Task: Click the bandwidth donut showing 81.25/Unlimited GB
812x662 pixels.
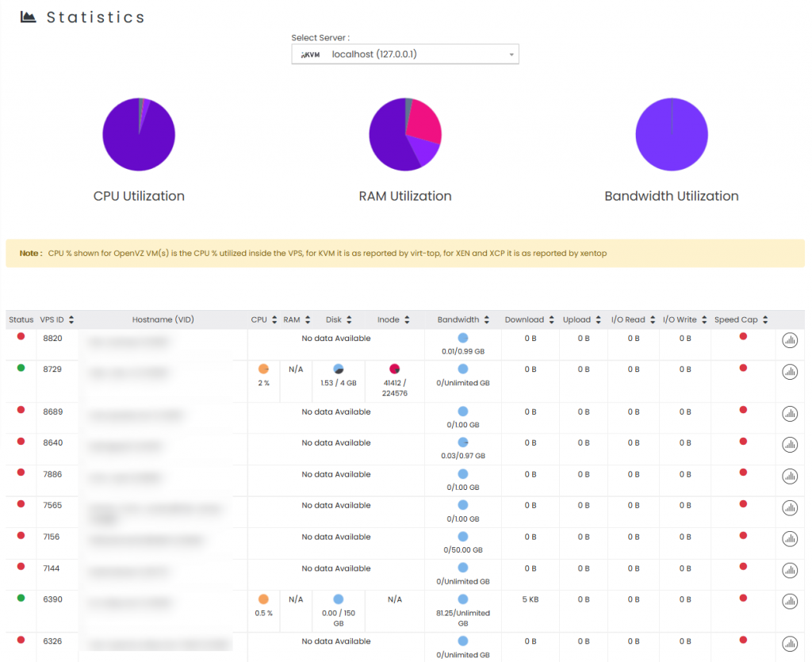Action: pos(462,600)
